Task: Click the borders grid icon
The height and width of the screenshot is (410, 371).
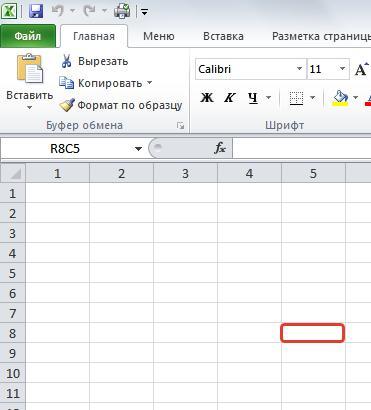Action: [296, 98]
